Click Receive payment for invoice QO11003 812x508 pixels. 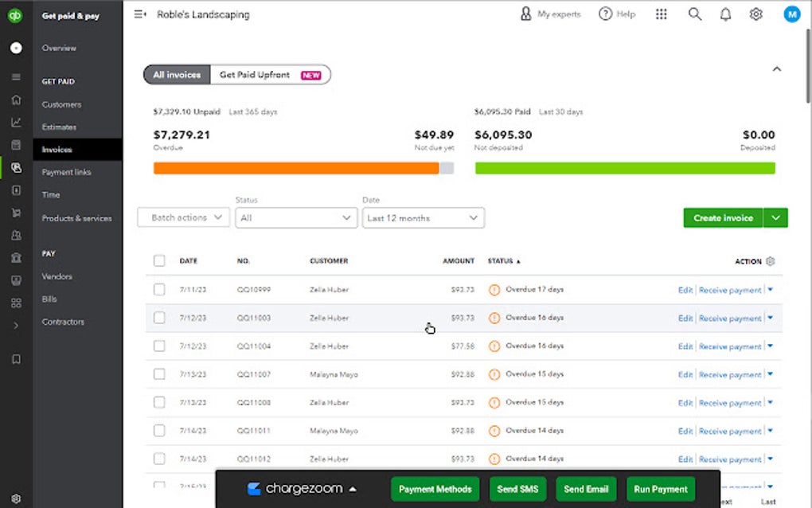click(x=730, y=318)
